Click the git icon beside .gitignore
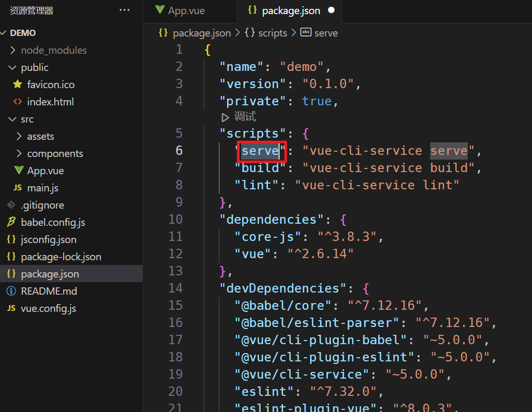The image size is (532, 412). 11,205
